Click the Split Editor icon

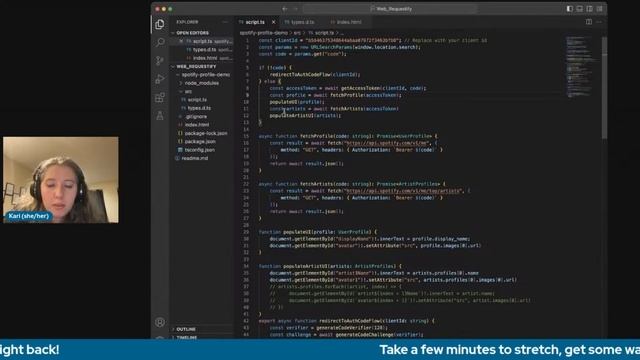click(x=589, y=22)
